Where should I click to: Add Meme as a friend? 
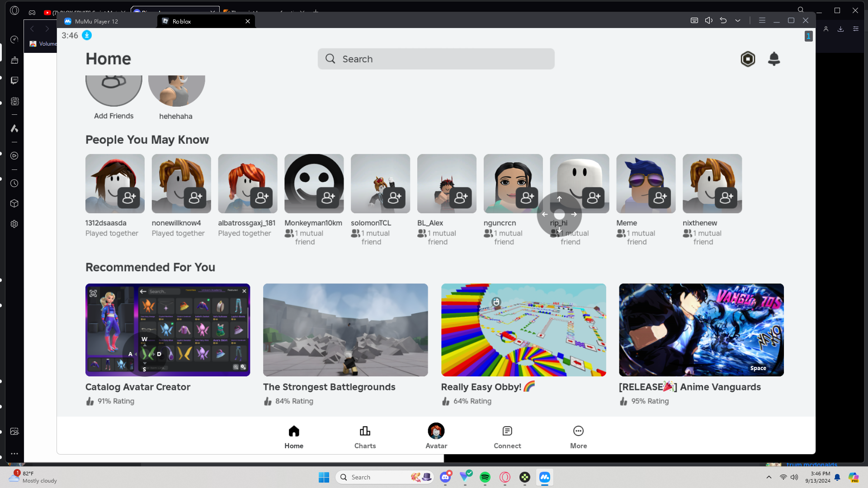click(x=660, y=197)
